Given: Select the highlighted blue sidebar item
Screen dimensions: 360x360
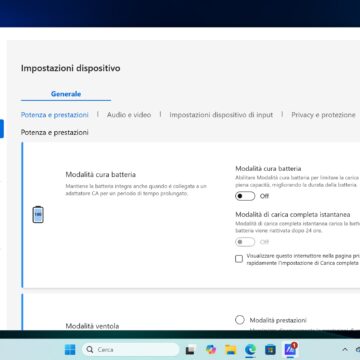Looking at the screenshot, I should 2,129.
